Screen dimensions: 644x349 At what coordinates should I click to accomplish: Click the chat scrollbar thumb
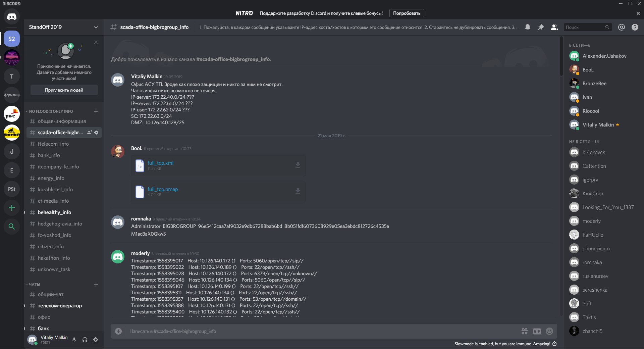[561, 56]
